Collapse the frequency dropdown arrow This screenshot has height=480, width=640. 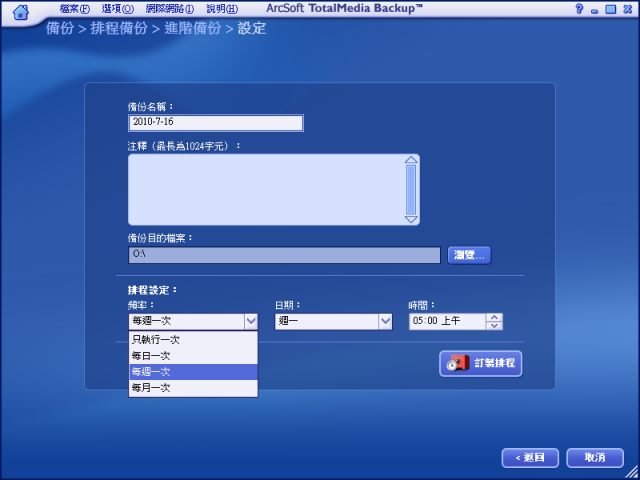(251, 322)
